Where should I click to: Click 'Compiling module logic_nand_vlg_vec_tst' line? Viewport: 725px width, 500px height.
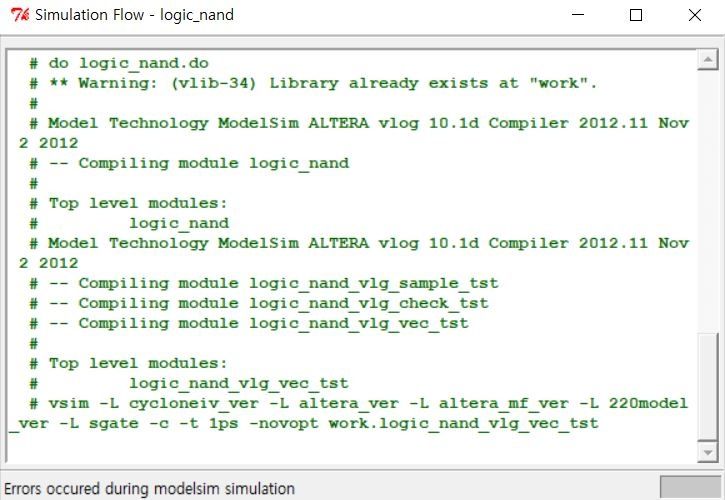pos(249,323)
